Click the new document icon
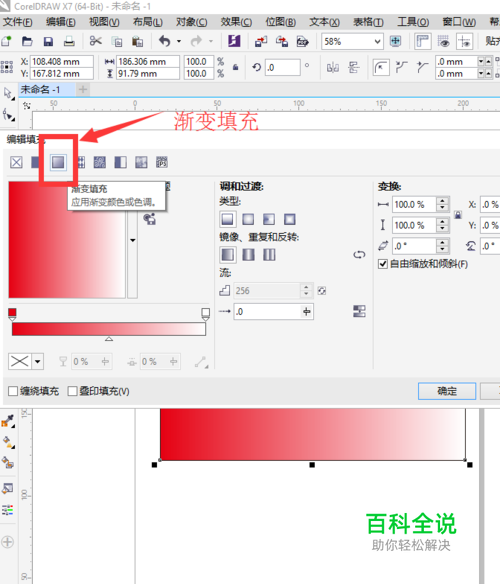The width and height of the screenshot is (500, 584). [6, 41]
